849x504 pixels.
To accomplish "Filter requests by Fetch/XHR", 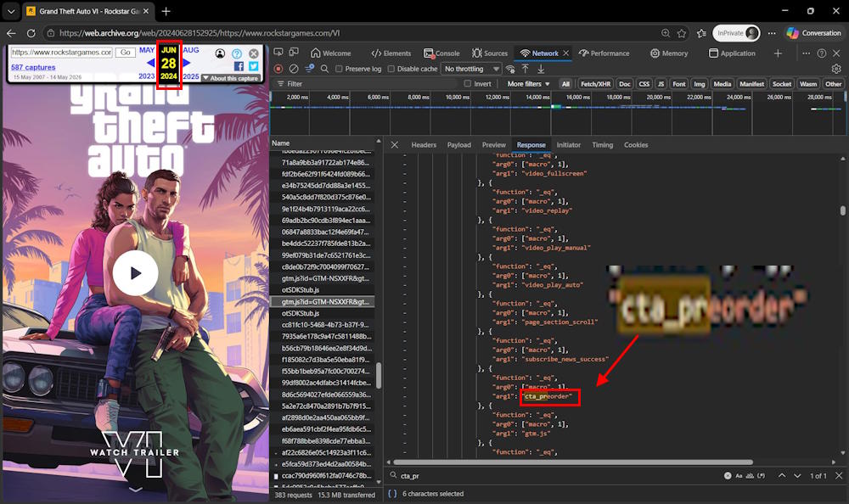I will 596,84.
